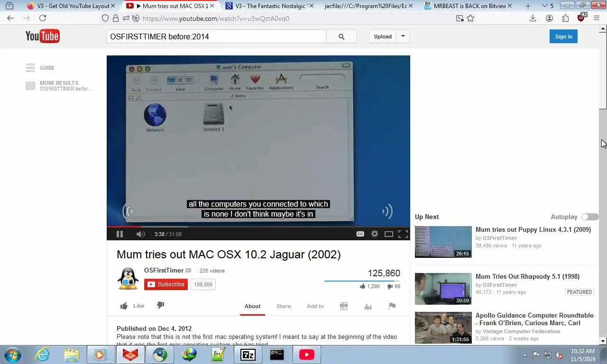Click the Sign in button
This screenshot has height=364, width=607.
tap(563, 36)
